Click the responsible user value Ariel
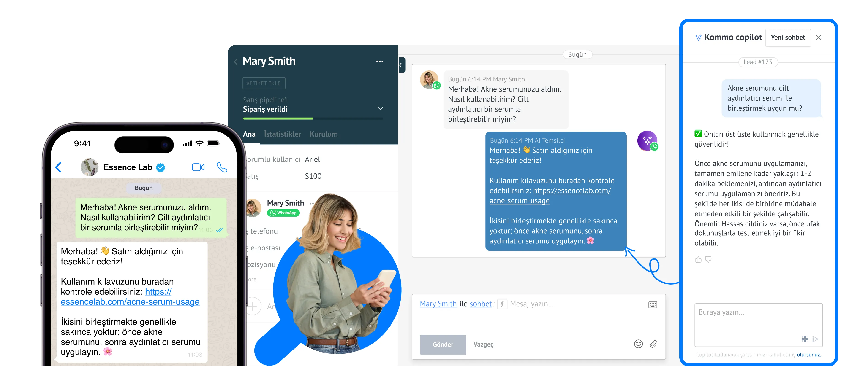 (312, 160)
